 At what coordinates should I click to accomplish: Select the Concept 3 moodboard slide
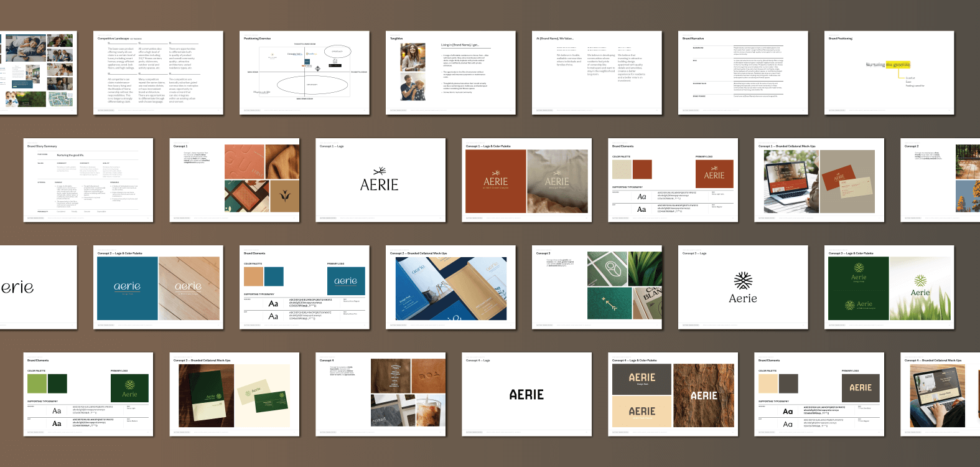coord(597,287)
